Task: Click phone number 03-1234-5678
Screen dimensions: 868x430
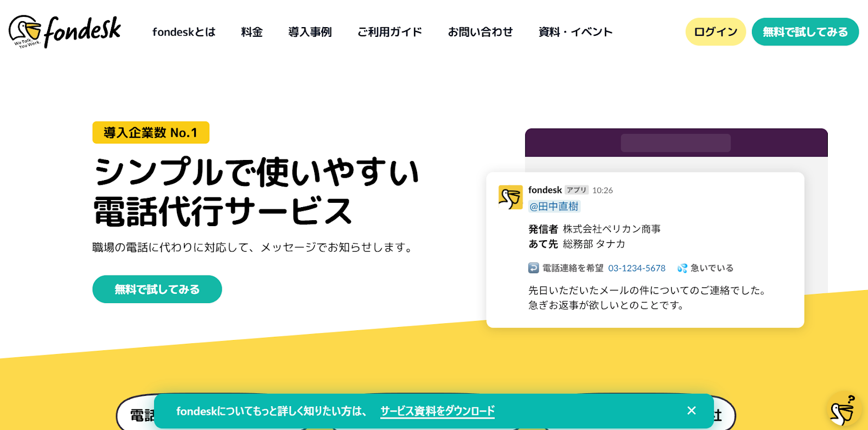Action: (637, 268)
